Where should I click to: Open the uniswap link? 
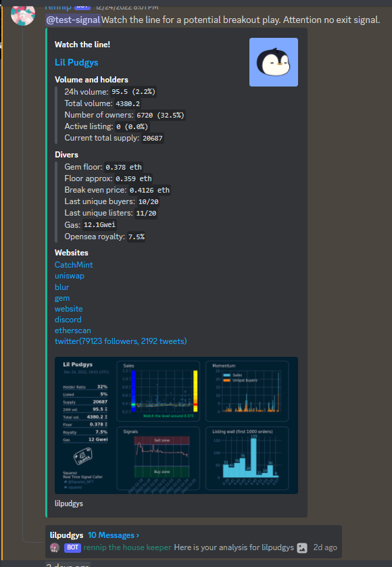coord(70,276)
